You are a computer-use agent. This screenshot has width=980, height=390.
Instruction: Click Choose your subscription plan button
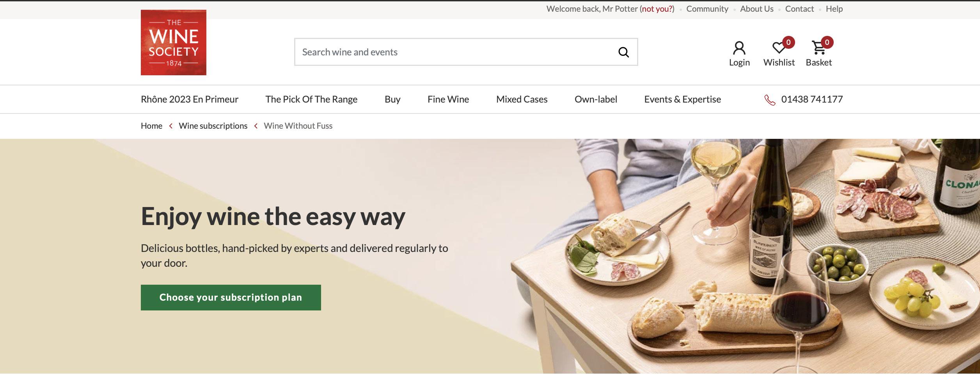[231, 298]
